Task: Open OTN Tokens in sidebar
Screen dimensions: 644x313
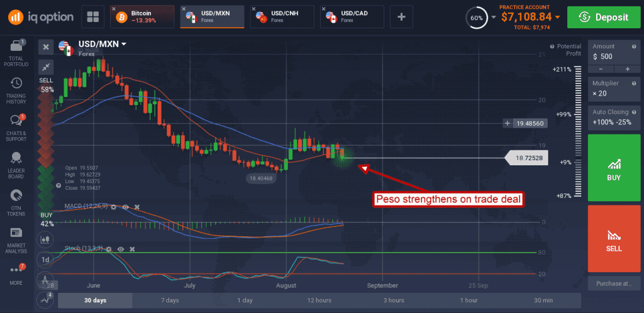Action: point(16,202)
